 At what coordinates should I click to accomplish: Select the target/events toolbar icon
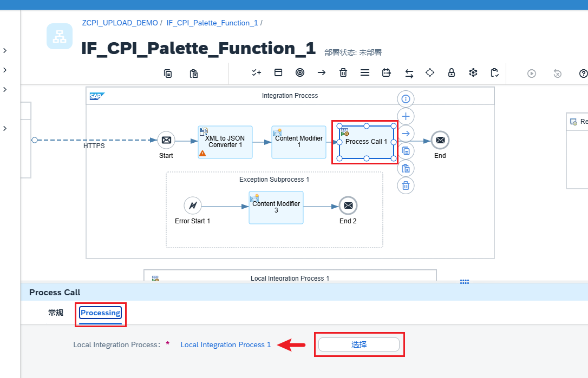coord(300,72)
